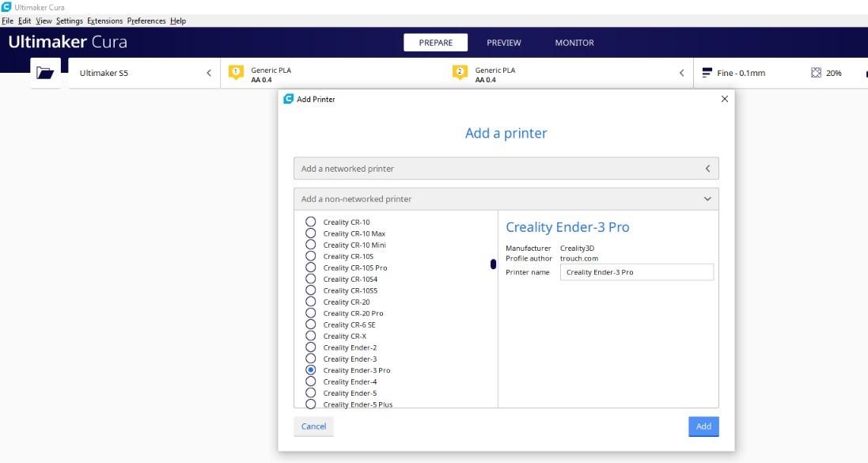This screenshot has width=868, height=463.
Task: Expand Add a networked printer section
Action: pyautogui.click(x=506, y=169)
